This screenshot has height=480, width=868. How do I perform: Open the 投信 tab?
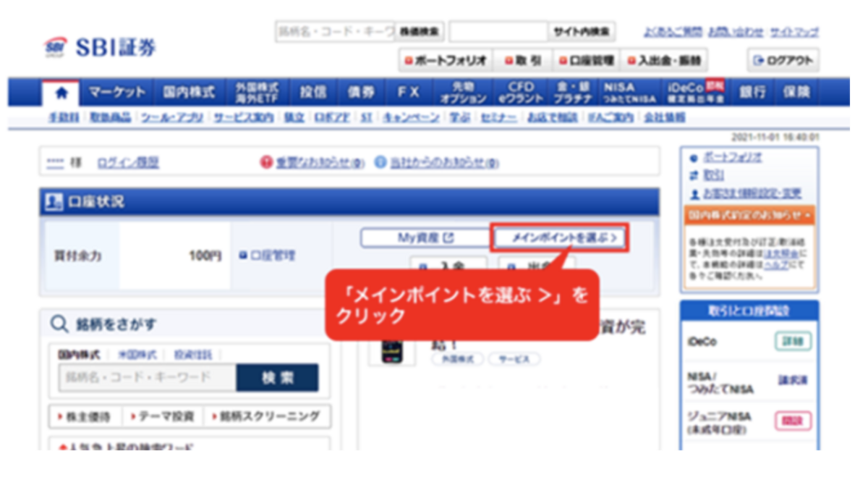coord(313,93)
